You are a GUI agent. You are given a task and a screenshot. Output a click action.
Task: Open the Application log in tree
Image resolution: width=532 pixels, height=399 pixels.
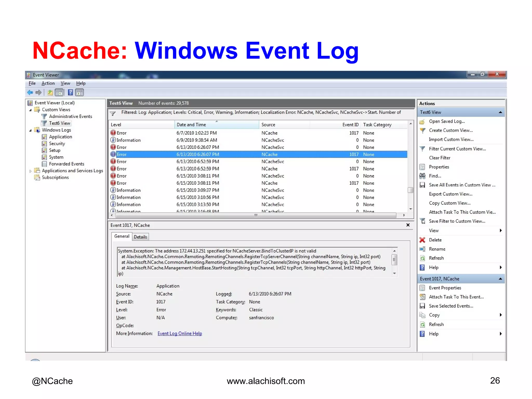[x=61, y=137]
